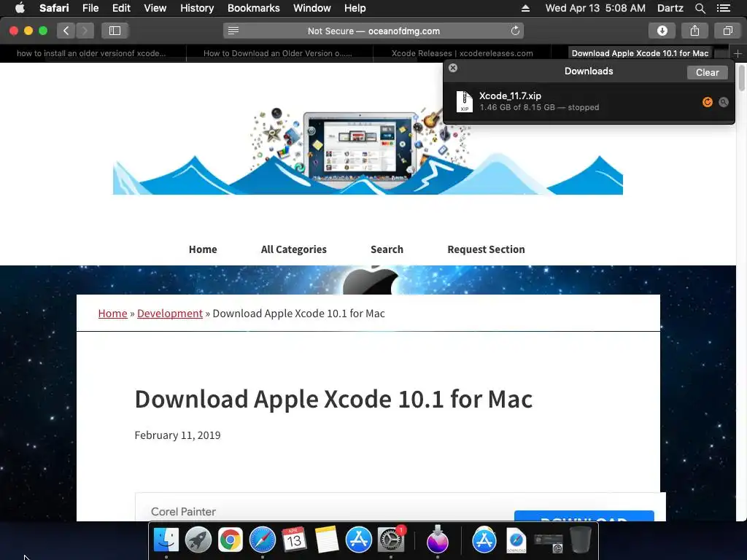Open Notification Center list icon
Viewport: 747px width, 560px height.
(723, 8)
